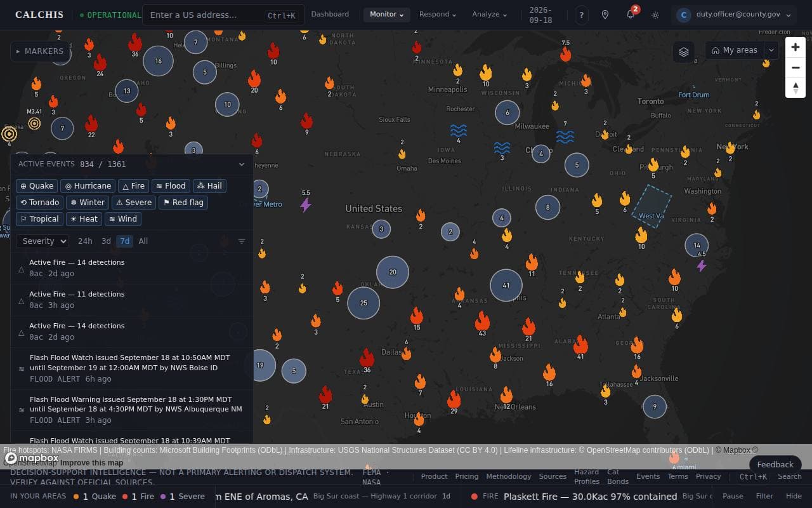Select the 24h time range
The height and width of the screenshot is (508, 812).
point(85,241)
